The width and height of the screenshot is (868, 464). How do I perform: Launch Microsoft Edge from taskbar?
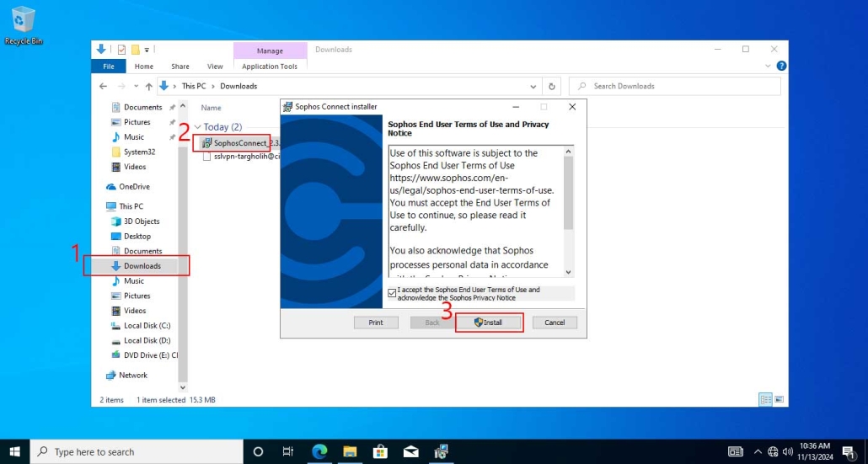(x=319, y=451)
